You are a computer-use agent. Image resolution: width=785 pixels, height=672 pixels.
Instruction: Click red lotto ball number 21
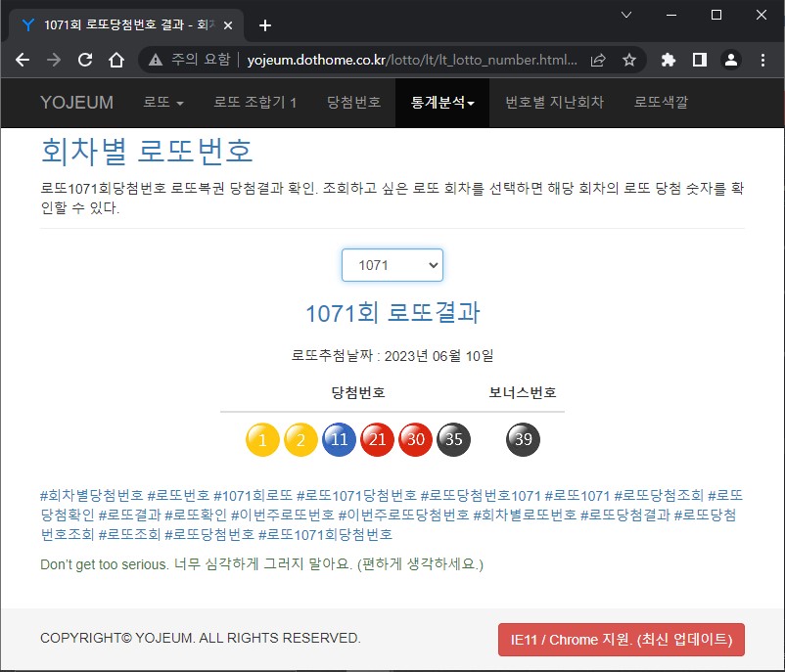coord(377,439)
